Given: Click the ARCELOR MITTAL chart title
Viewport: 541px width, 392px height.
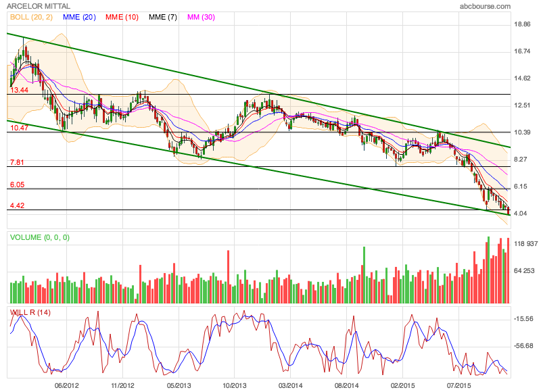Looking at the screenshot, I should [39, 6].
